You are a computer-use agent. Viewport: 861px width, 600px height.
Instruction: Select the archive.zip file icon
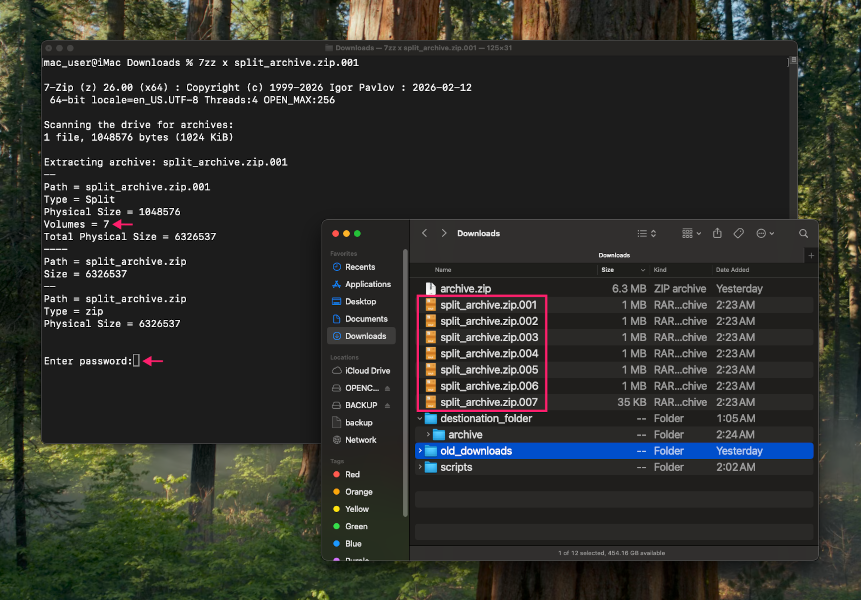(x=430, y=288)
